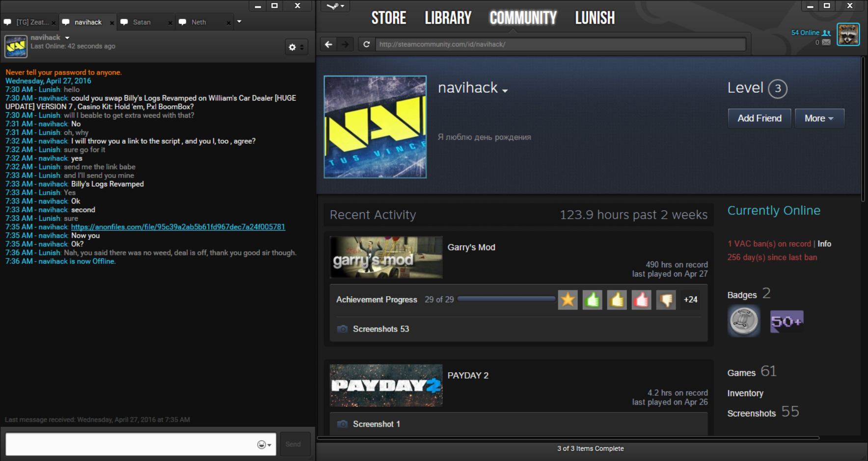The height and width of the screenshot is (461, 868).
Task: Click the browser back arrow button
Action: [328, 44]
